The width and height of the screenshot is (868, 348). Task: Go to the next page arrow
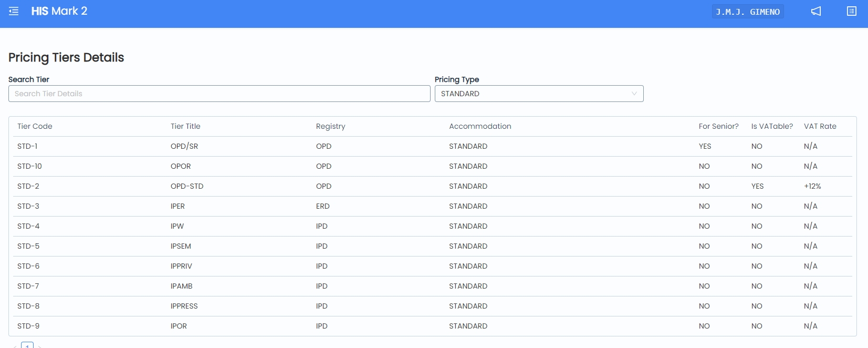[40, 346]
